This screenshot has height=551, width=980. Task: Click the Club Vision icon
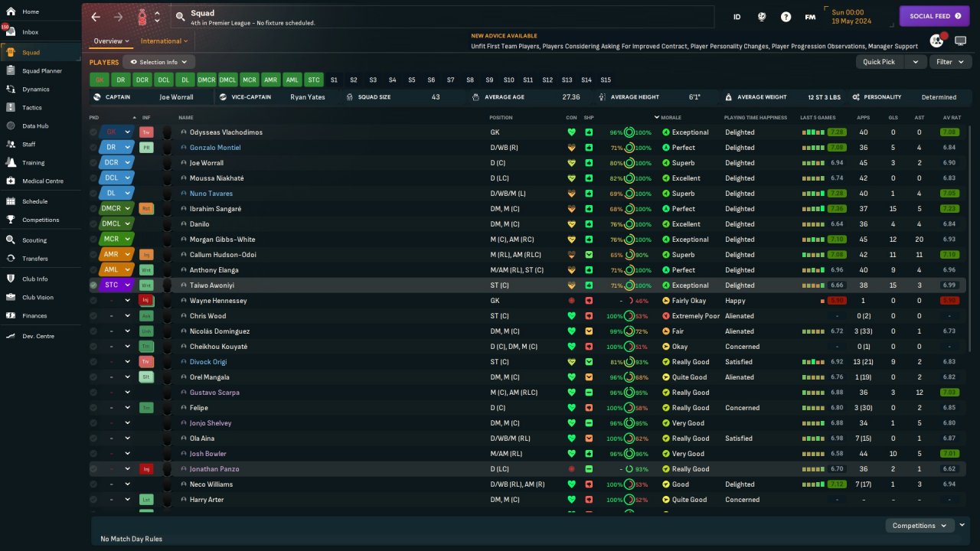(11, 297)
